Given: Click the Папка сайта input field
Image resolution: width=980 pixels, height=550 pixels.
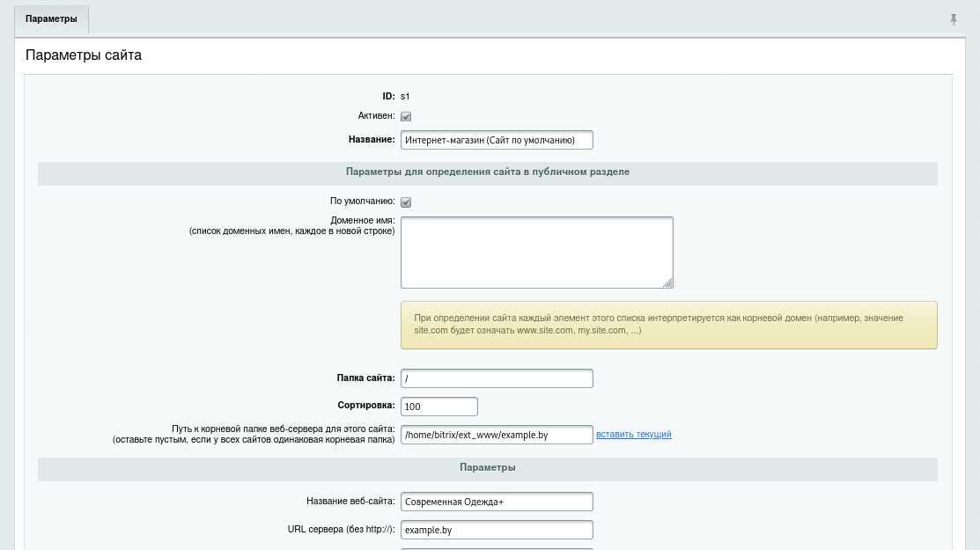Looking at the screenshot, I should tap(496, 378).
